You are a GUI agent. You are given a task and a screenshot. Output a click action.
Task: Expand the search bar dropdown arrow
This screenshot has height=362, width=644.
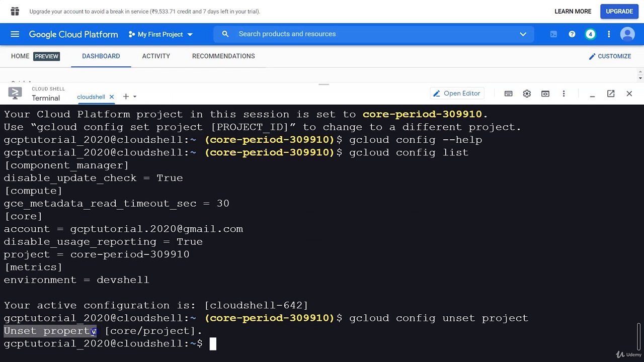pos(523,34)
